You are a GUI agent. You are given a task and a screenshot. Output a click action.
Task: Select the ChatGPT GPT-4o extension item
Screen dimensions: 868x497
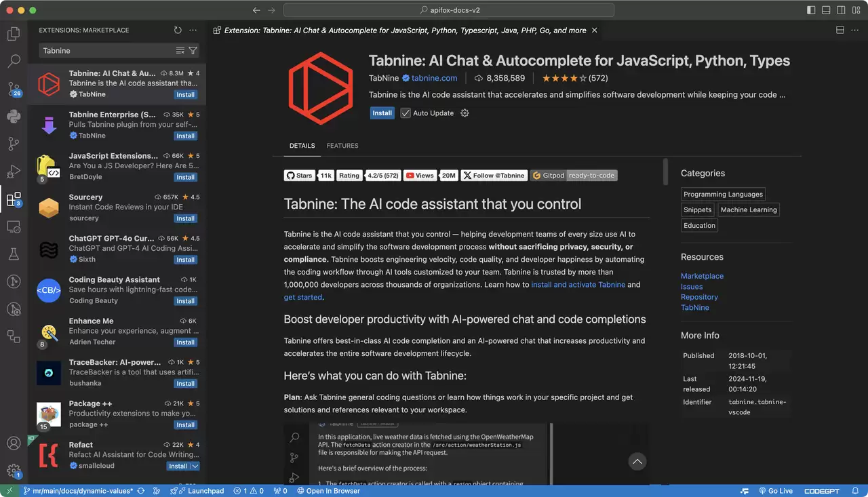click(x=117, y=250)
